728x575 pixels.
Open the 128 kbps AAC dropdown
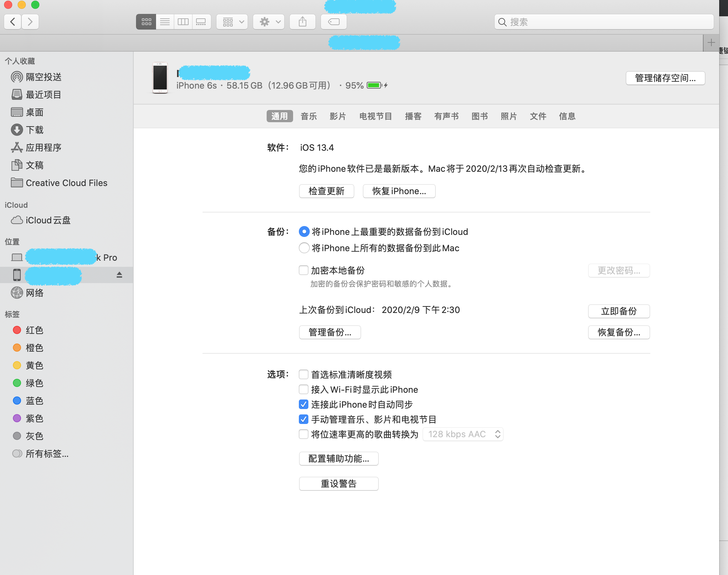[463, 434]
